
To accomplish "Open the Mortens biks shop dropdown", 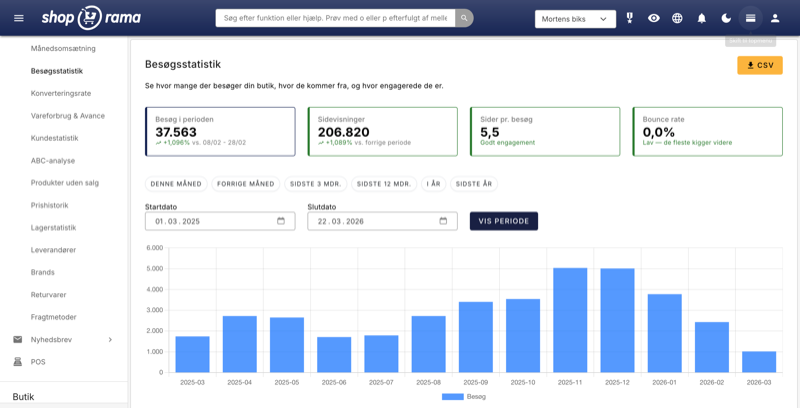I will click(576, 18).
